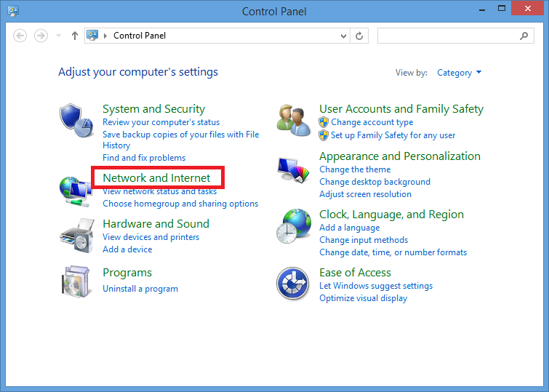This screenshot has width=549, height=392.
Task: Open Programs category
Action: 127,273
